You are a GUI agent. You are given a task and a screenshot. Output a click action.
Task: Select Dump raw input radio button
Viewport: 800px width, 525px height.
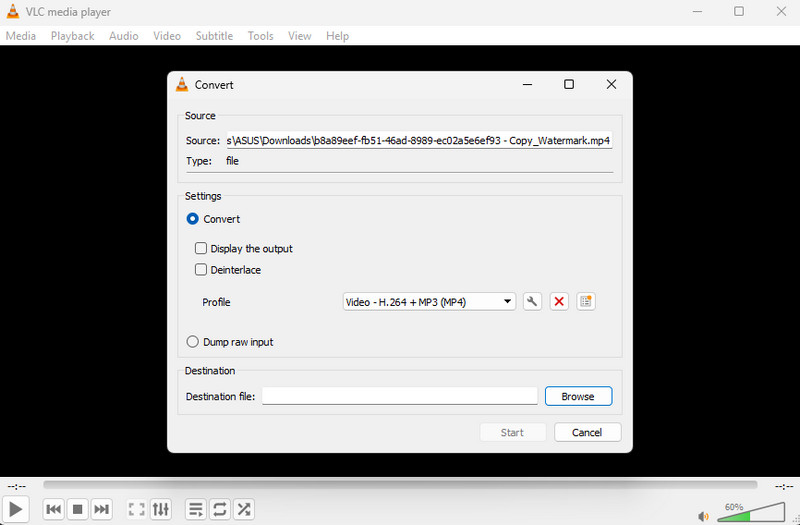point(192,342)
